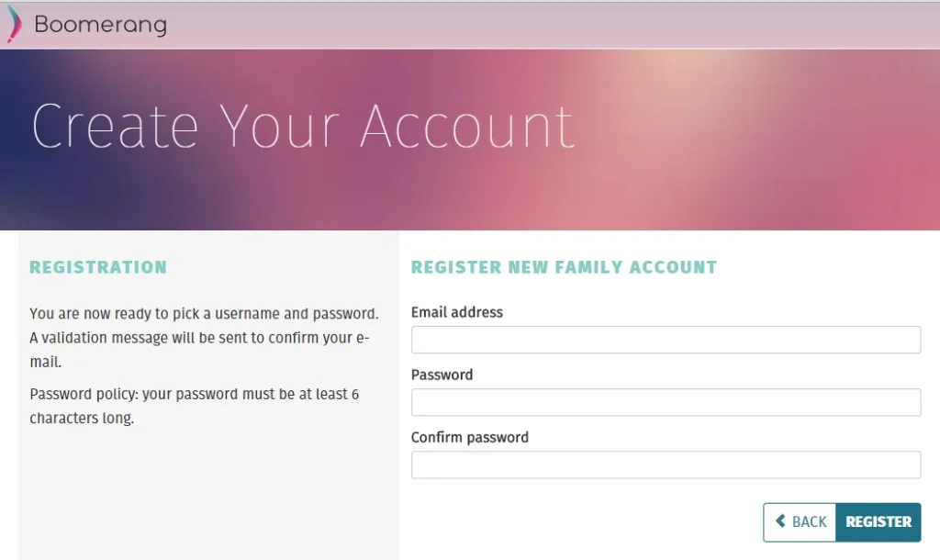Click the REGISTER NEW FAMILY ACCOUNT heading
Image resolution: width=940 pixels, height=560 pixels.
(x=563, y=267)
